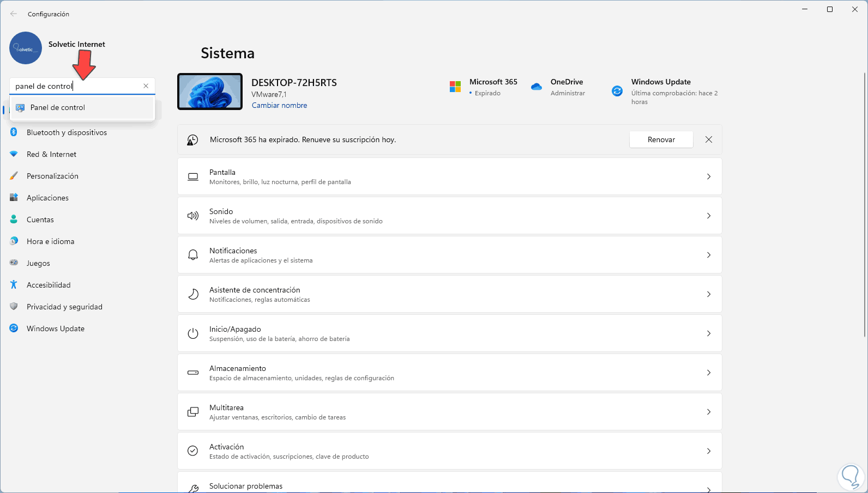Open Aplicaciones in the sidebar
This screenshot has width=868, height=493.
(47, 198)
